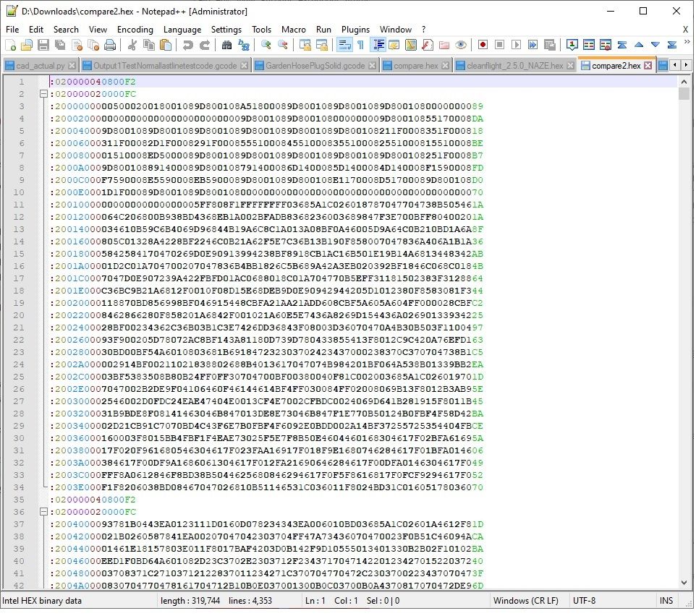Toggle Word wrap toolbar button
Viewport: 696px width, 616px height.
tap(344, 45)
